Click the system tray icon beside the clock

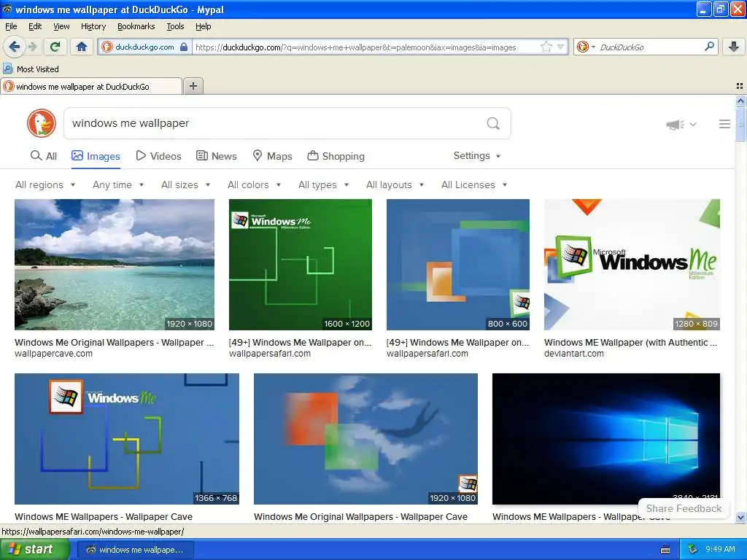click(693, 550)
